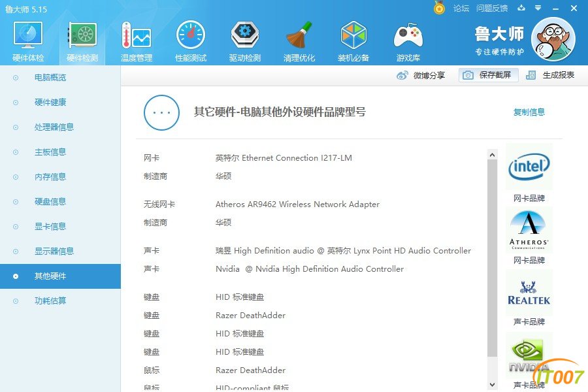588x392 pixels.
Task: Click the mouse row Razer DeathAdder
Action: click(x=250, y=370)
